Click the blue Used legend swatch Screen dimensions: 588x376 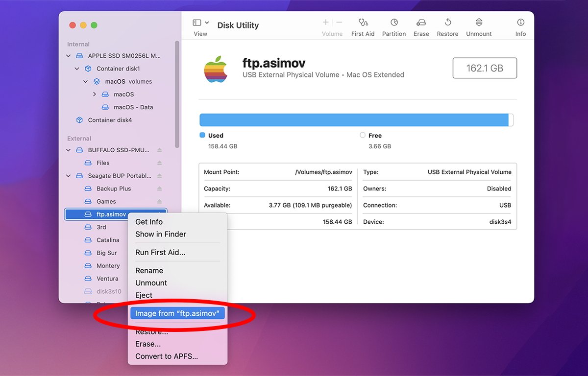202,135
